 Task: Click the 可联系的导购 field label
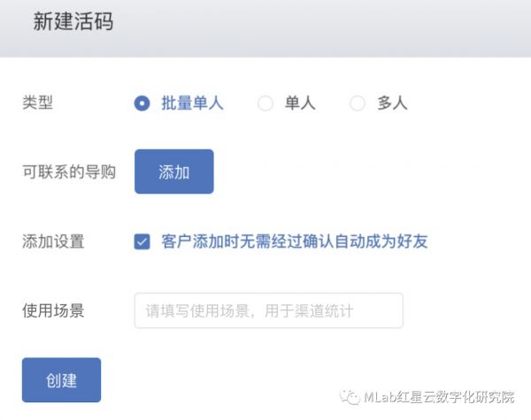pyautogui.click(x=69, y=172)
